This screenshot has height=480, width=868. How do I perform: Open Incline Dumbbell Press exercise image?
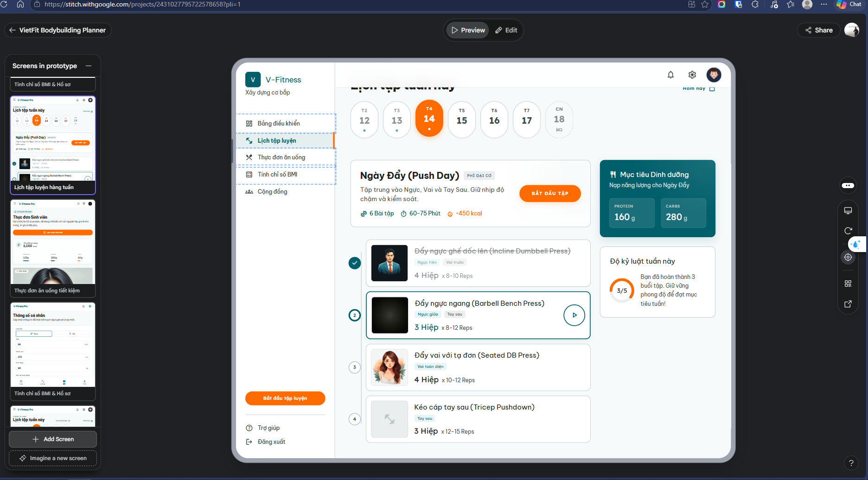click(x=389, y=263)
